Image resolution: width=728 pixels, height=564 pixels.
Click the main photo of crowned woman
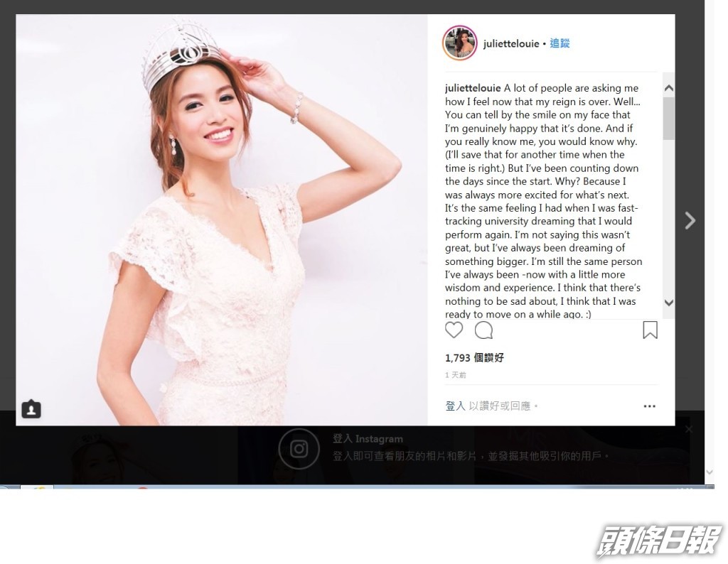click(x=222, y=220)
